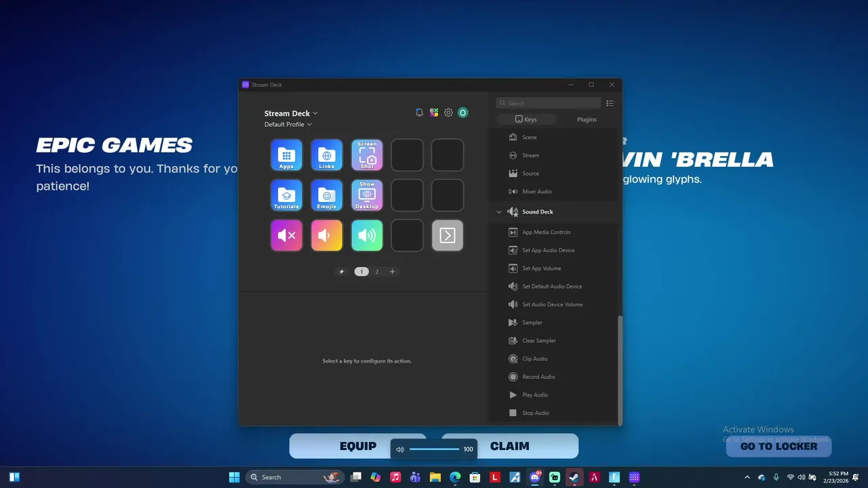Show hidden system tray icons
Screen dimensions: 868x488
747,477
